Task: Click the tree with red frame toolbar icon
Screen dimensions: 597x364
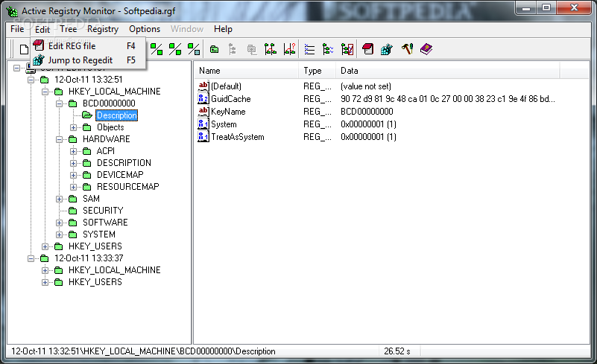Action: [x=347, y=49]
